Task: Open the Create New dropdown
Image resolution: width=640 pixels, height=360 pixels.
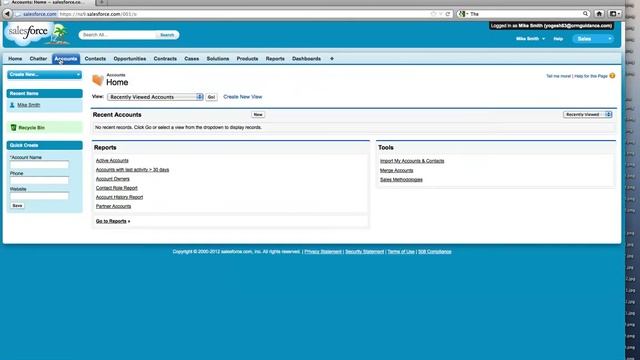Action: tap(44, 75)
